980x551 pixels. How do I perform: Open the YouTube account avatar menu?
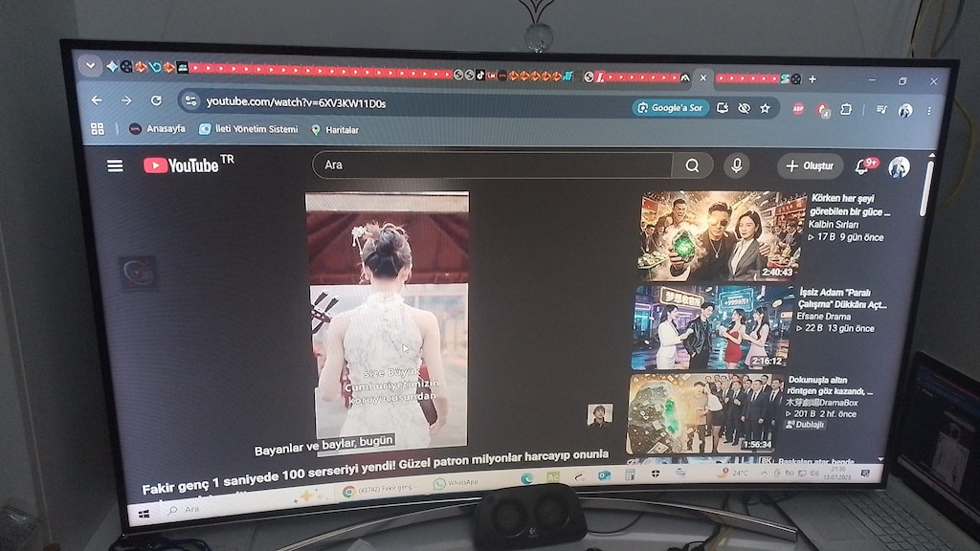(x=900, y=167)
